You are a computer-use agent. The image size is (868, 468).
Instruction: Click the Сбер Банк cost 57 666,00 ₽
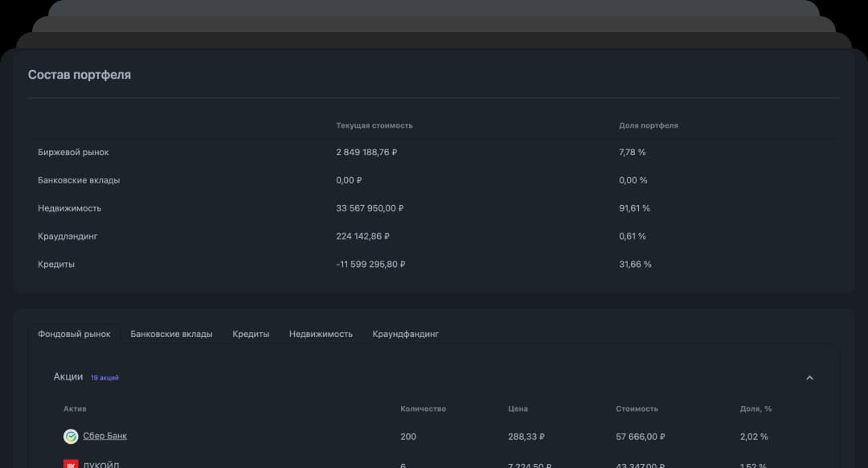(641, 437)
